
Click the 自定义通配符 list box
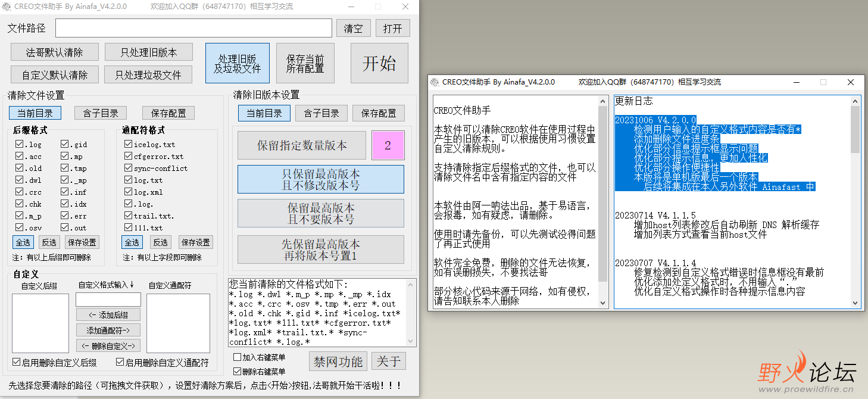click(179, 323)
